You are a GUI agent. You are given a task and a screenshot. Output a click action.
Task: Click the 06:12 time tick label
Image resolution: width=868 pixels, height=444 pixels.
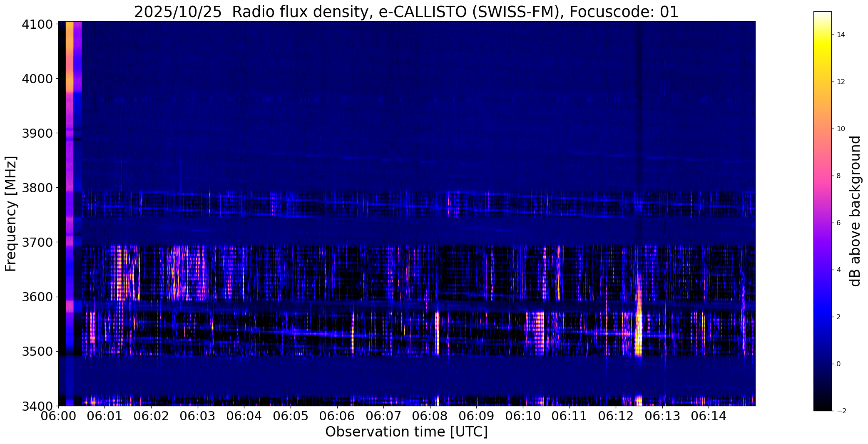tap(616, 416)
